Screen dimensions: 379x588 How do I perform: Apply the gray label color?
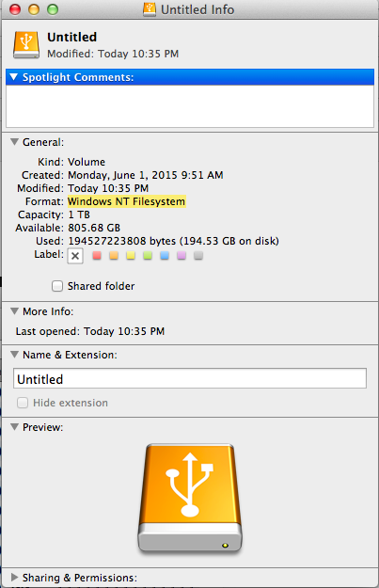click(198, 256)
